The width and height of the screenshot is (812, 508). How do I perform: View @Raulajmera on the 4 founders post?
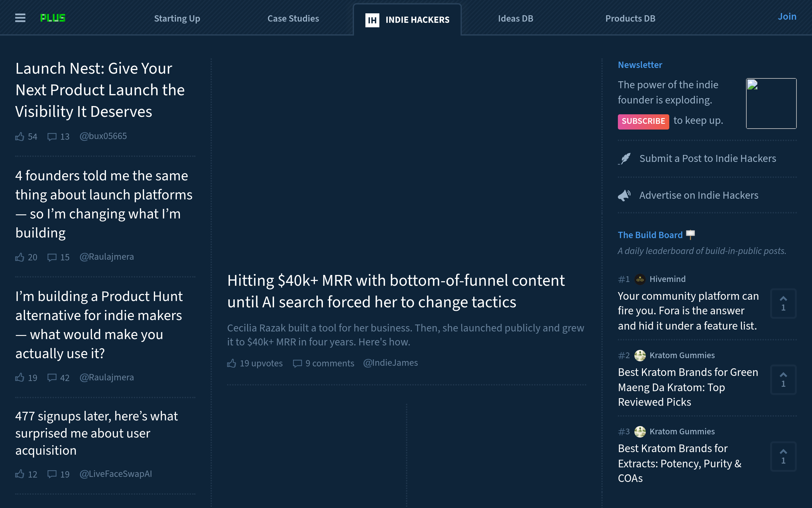(107, 257)
